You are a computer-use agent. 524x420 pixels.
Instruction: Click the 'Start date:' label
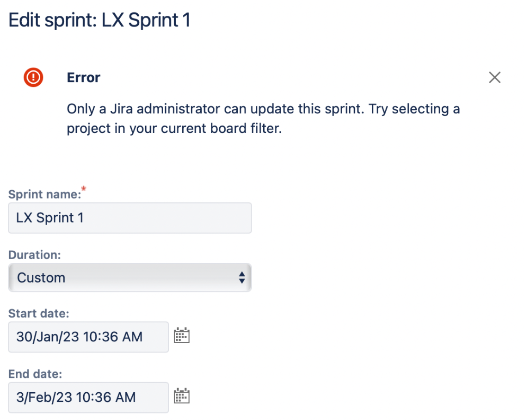tap(39, 314)
